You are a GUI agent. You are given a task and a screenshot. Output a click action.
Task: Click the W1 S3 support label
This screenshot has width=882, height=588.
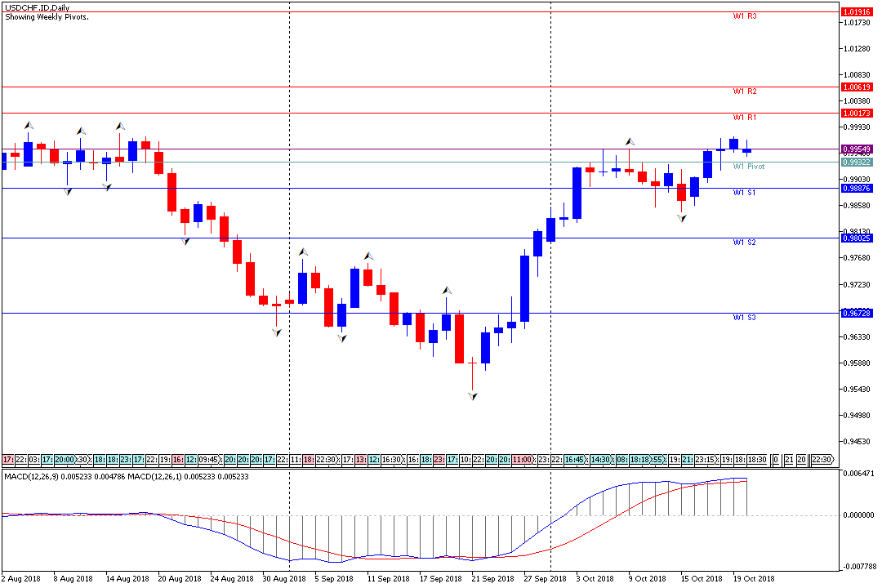(x=744, y=317)
